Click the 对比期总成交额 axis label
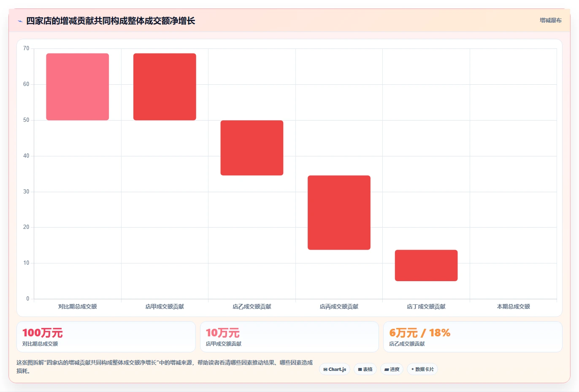The height and width of the screenshot is (392, 579). coord(78,306)
